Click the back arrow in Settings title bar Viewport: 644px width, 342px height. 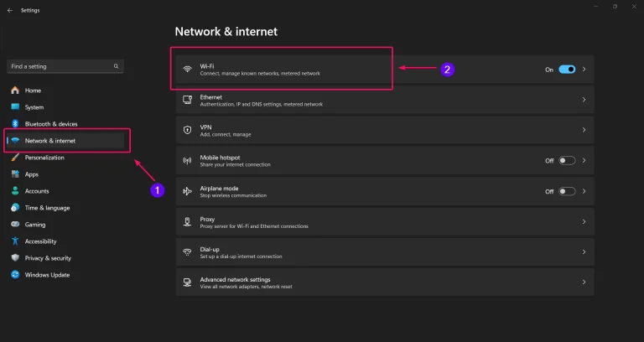[x=10, y=10]
